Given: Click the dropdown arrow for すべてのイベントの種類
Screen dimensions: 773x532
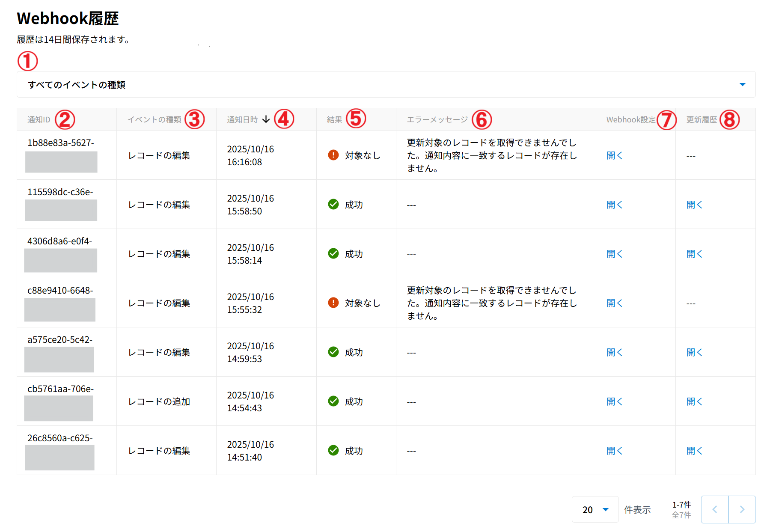Looking at the screenshot, I should (742, 85).
